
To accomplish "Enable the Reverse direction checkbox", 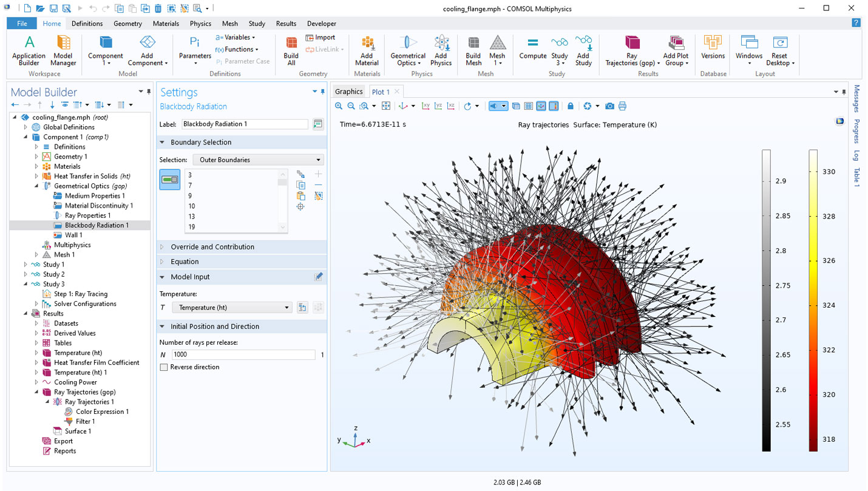I will (x=164, y=367).
